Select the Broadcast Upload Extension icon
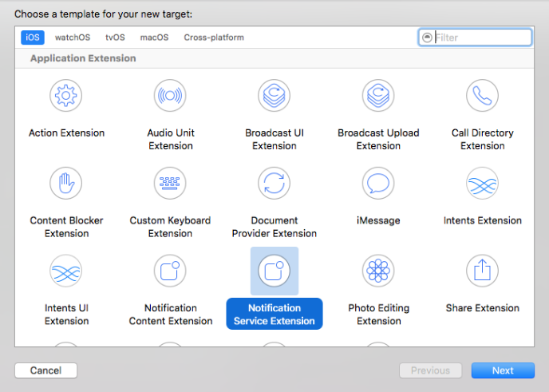The width and height of the screenshot is (549, 392). point(378,96)
